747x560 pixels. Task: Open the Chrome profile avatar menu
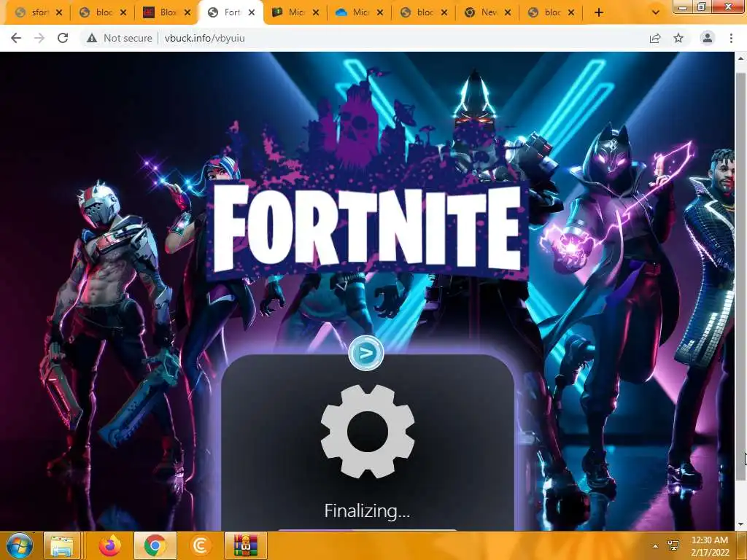click(x=708, y=38)
